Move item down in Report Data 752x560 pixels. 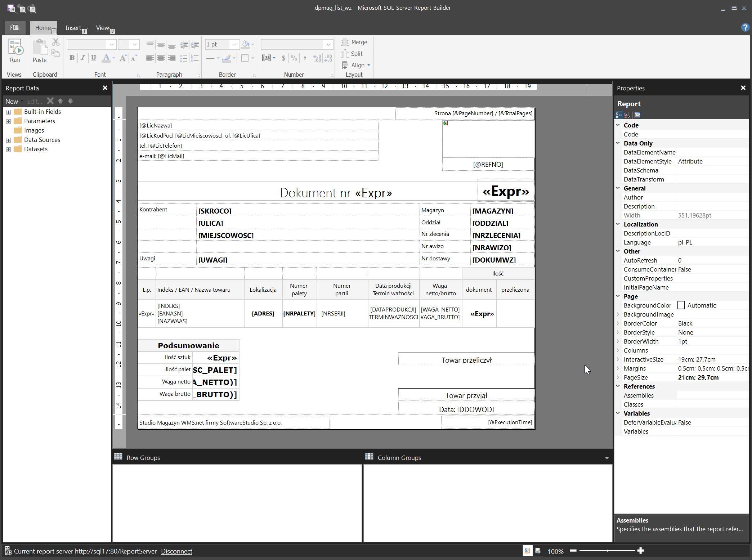point(71,101)
